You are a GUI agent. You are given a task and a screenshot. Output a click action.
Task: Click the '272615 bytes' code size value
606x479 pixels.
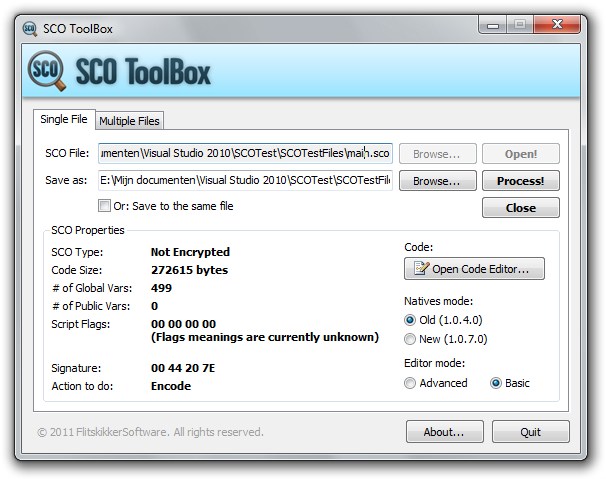coord(189,270)
